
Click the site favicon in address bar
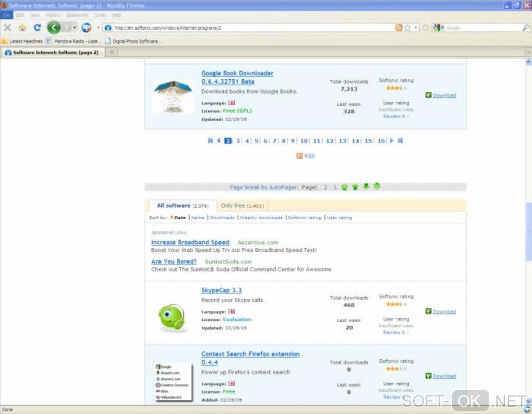click(x=108, y=28)
